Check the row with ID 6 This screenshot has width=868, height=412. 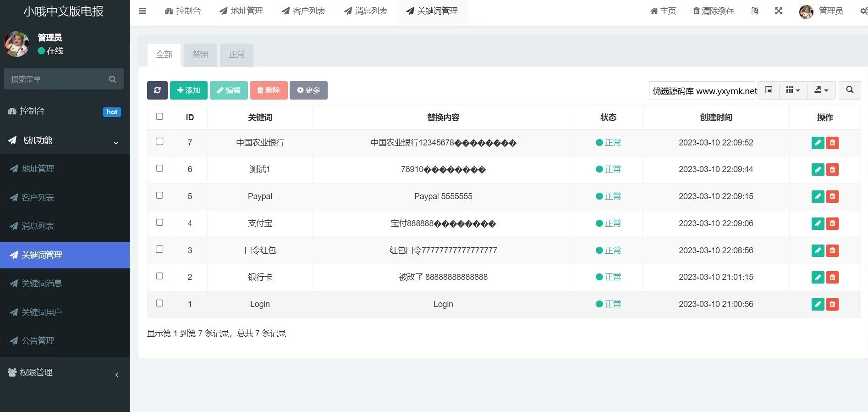pos(159,168)
